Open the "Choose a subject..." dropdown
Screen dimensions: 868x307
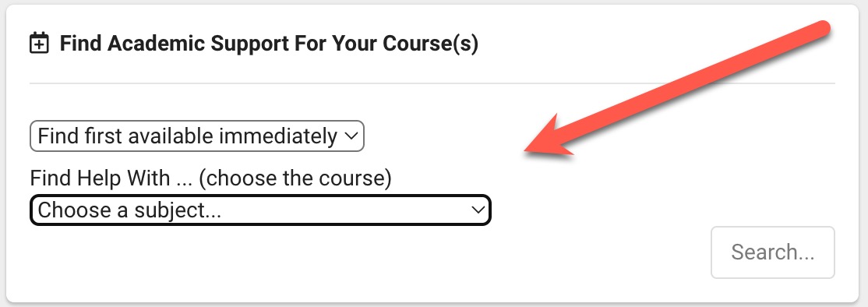pos(260,210)
